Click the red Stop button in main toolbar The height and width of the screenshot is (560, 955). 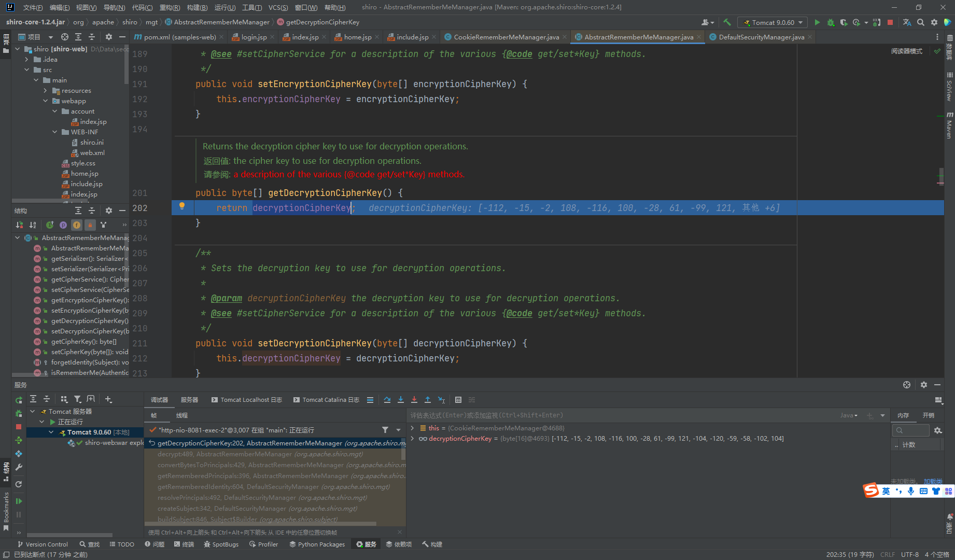(890, 22)
